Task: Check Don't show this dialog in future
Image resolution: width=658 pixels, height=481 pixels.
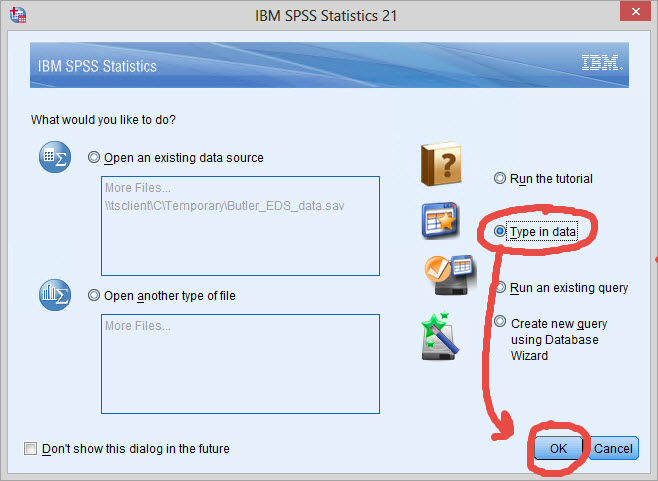Action: [30, 448]
